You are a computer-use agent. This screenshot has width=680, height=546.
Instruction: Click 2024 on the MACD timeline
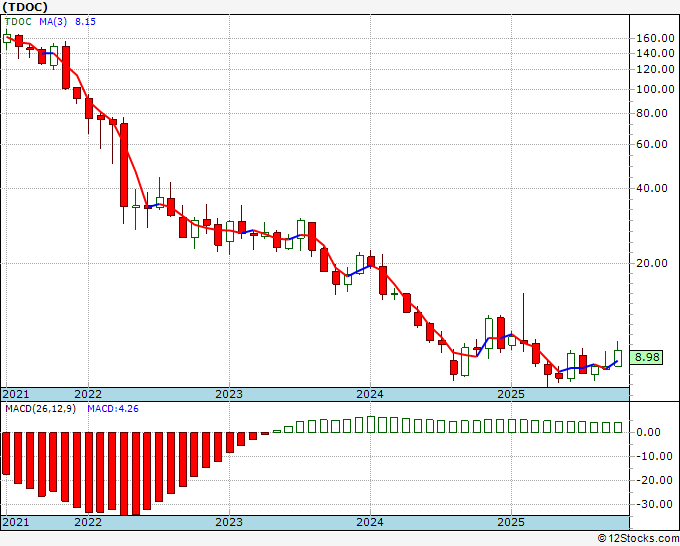tap(370, 522)
